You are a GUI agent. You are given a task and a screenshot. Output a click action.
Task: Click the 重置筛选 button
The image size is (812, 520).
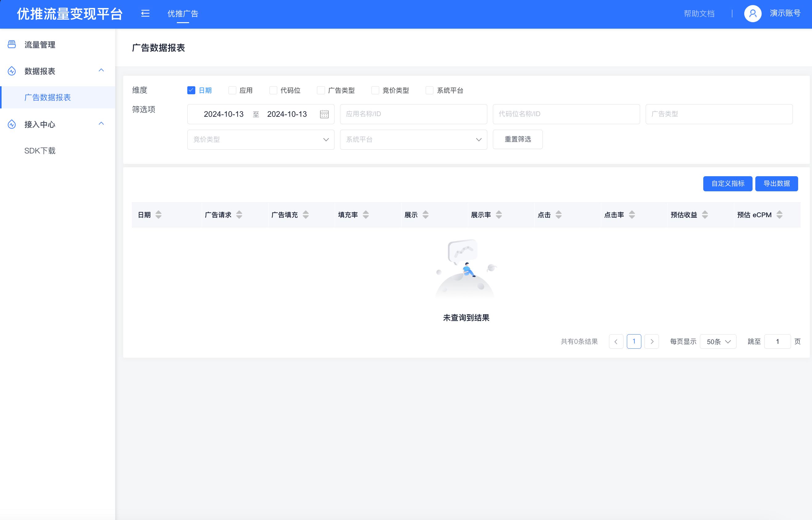coord(518,139)
